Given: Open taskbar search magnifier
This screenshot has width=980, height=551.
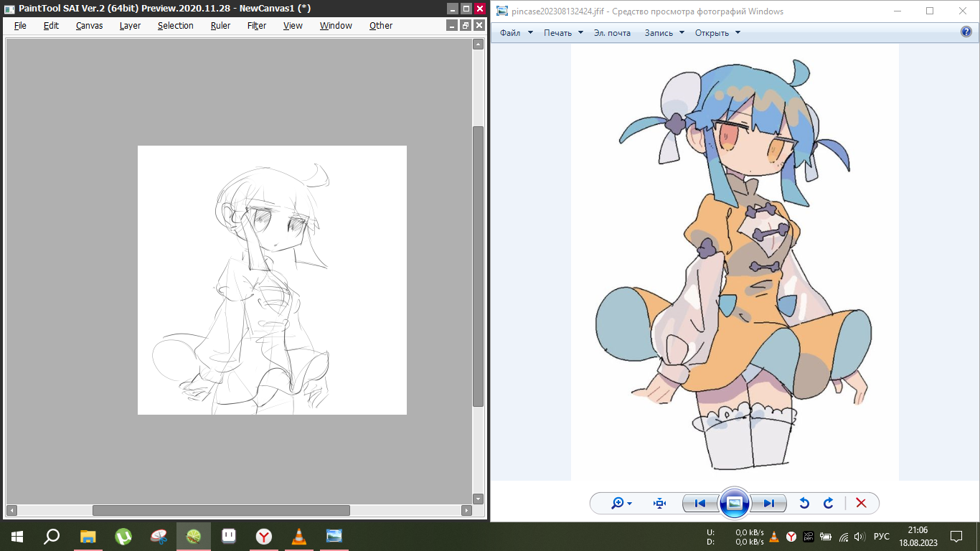Looking at the screenshot, I should pyautogui.click(x=52, y=536).
